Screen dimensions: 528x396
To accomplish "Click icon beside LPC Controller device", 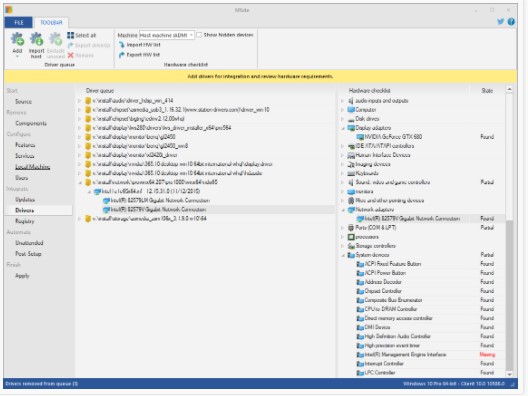I will [x=360, y=373].
